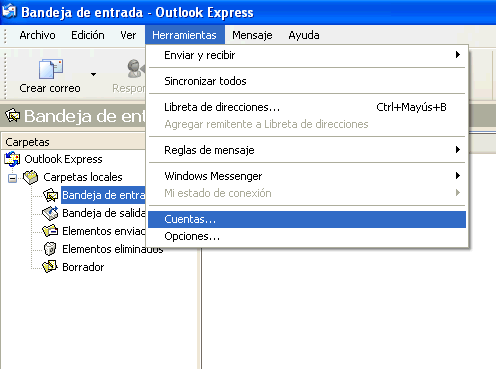The image size is (496, 369).
Task: Click the submenu arrow beside Reglas de mensaje
Action: 458,150
